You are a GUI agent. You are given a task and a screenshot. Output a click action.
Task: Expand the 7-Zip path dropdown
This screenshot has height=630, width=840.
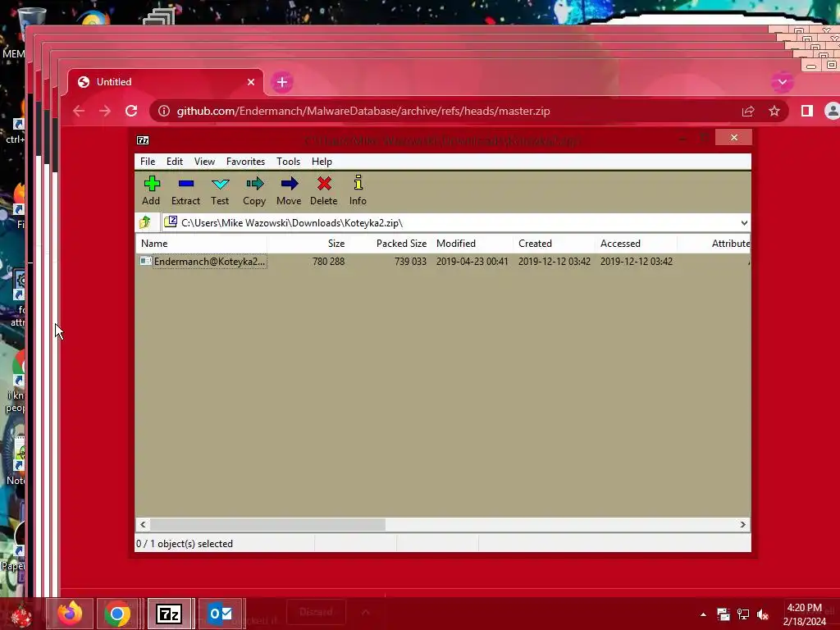coord(744,223)
